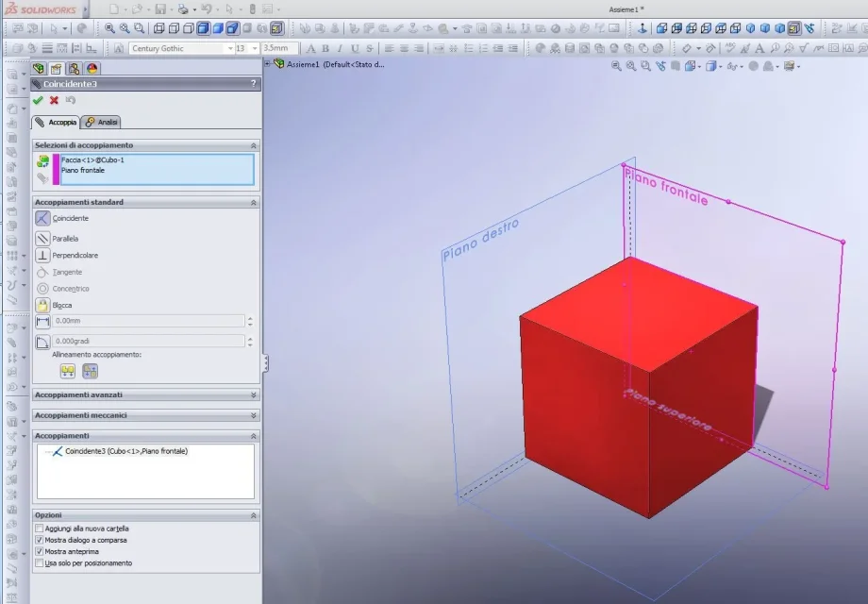Viewport: 868px width, 604px height.
Task: Select 'Coincidente3 (Cubo<1>,Piano frontale)' in mates list
Action: click(126, 451)
